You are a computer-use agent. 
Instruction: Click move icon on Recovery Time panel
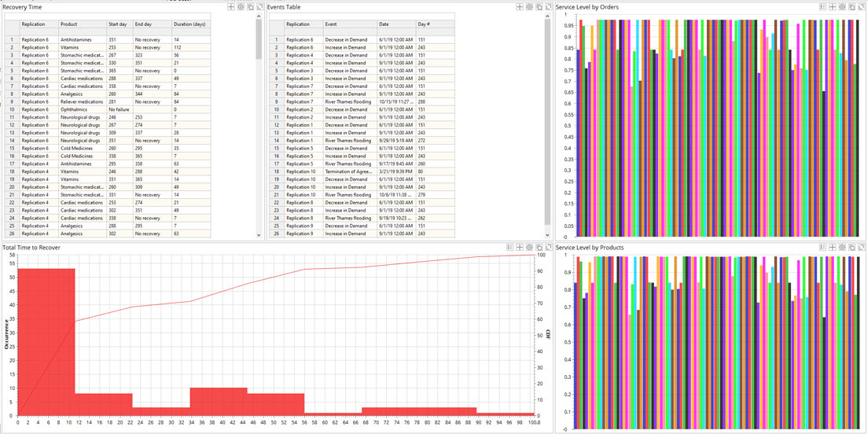231,6
